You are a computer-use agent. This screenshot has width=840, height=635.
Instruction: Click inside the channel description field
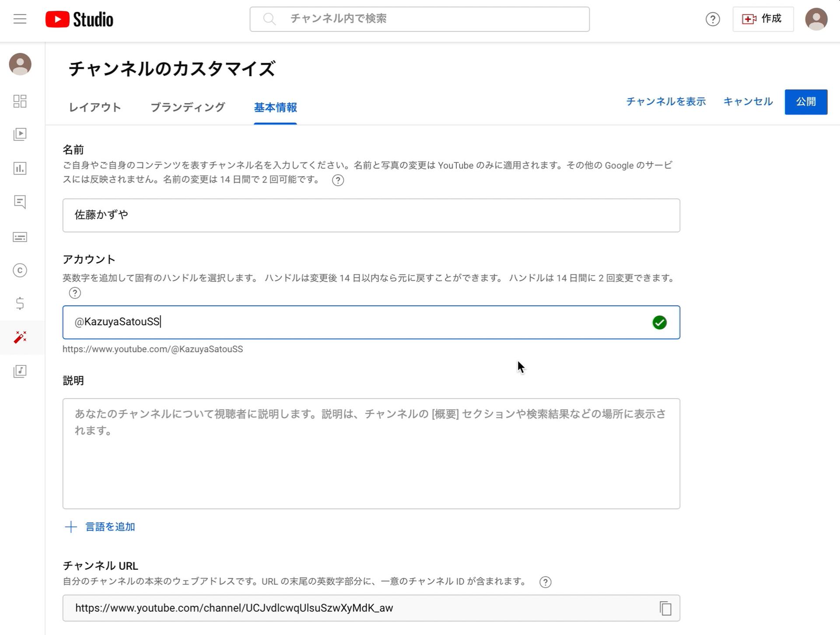pyautogui.click(x=372, y=453)
